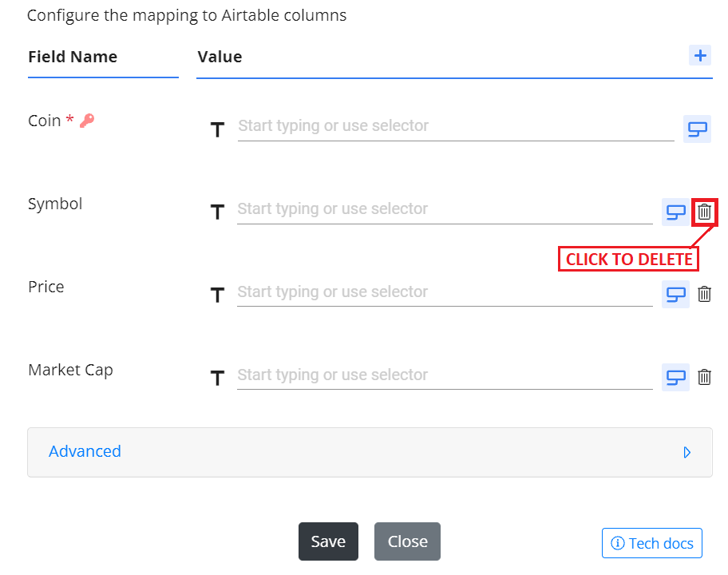Delete the Symbol field with trash icon
Screen dimensions: 728x575
[704, 212]
